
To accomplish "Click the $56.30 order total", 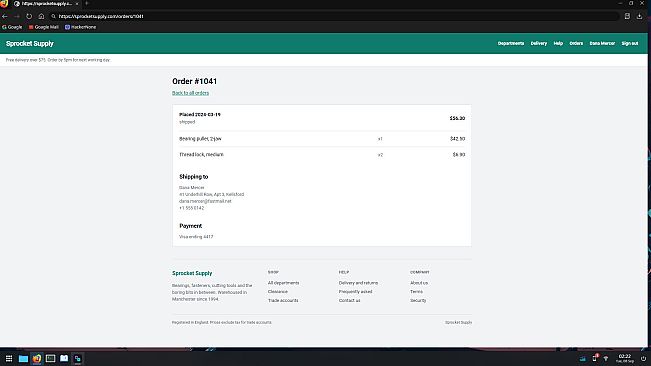I will click(457, 118).
